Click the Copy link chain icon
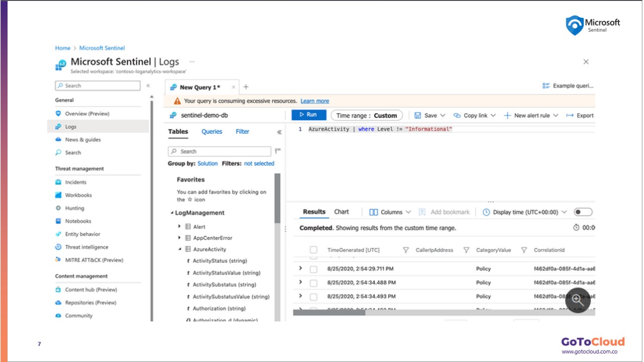The image size is (644, 362). click(x=457, y=115)
